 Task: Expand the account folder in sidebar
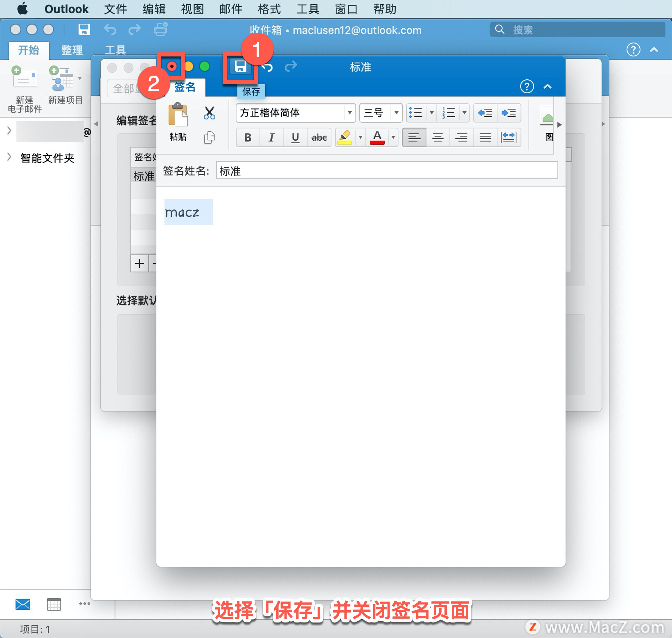(9, 130)
